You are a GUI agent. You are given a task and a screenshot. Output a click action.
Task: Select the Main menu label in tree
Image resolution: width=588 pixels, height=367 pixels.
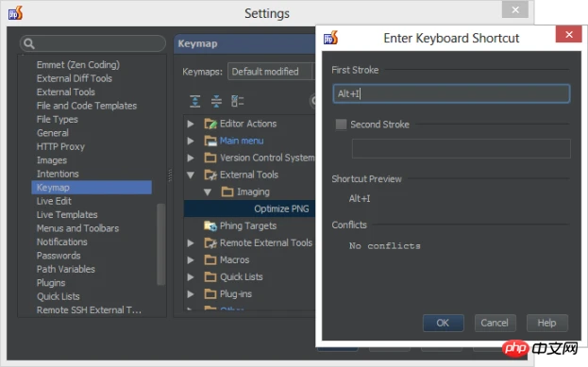pyautogui.click(x=242, y=141)
